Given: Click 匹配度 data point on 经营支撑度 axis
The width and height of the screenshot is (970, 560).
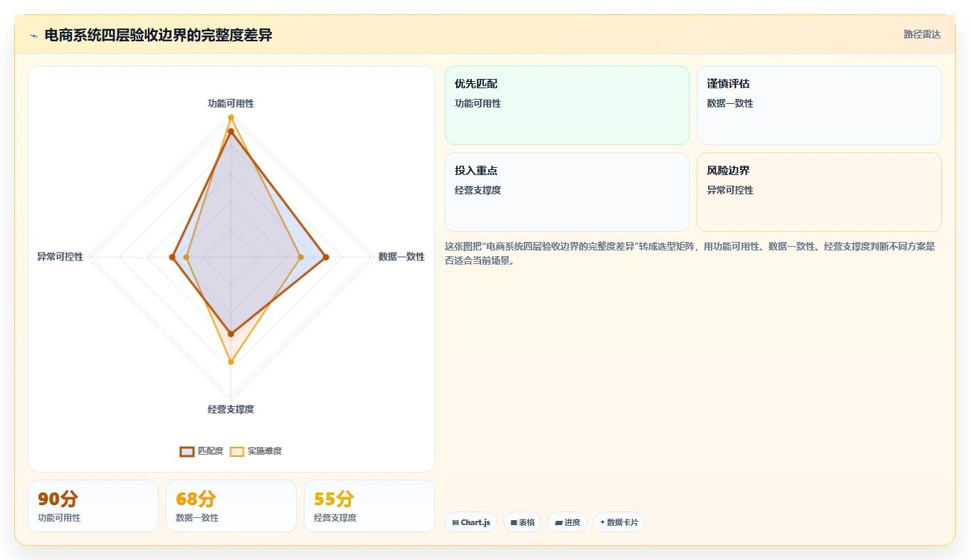Looking at the screenshot, I should click(x=231, y=334).
